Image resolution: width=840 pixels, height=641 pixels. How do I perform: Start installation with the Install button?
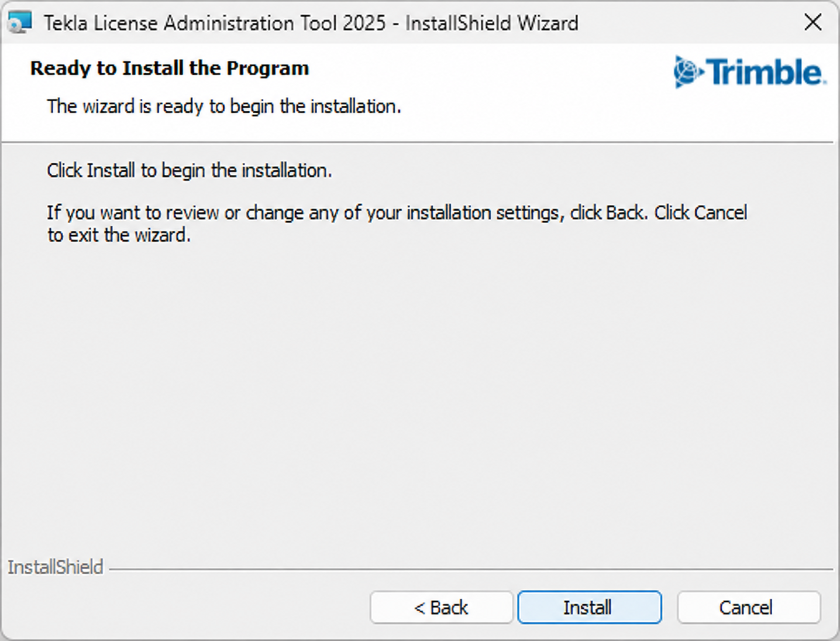pos(589,607)
